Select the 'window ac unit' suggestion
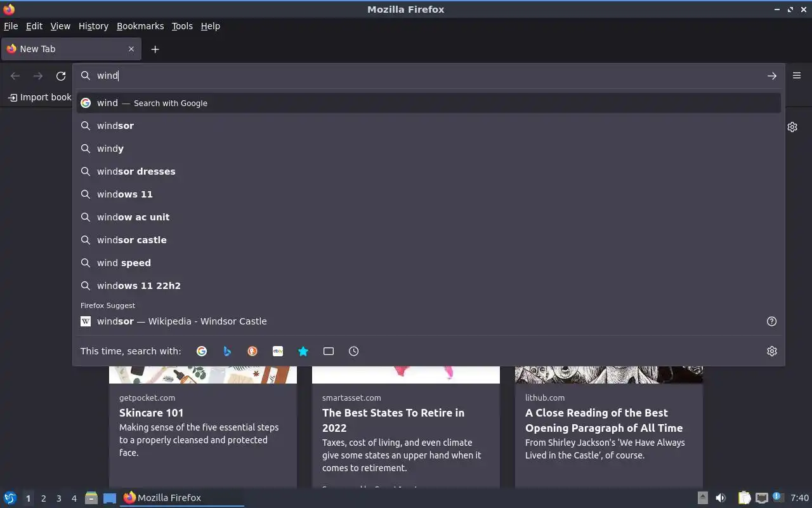 pos(429,217)
